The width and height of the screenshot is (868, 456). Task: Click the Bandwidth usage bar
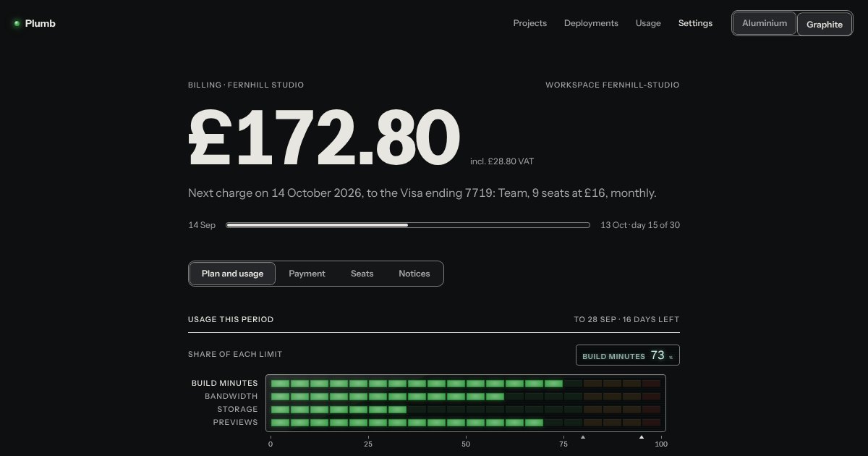(466, 396)
